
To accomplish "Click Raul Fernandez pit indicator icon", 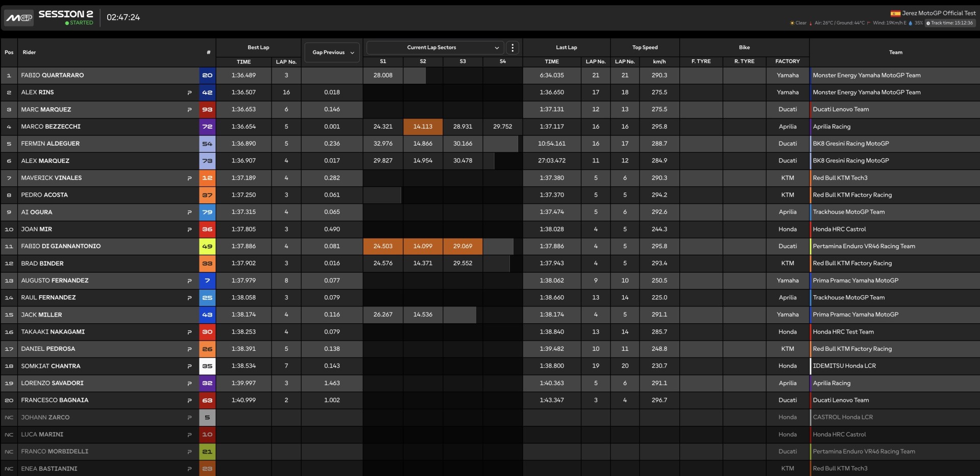I will pyautogui.click(x=189, y=298).
